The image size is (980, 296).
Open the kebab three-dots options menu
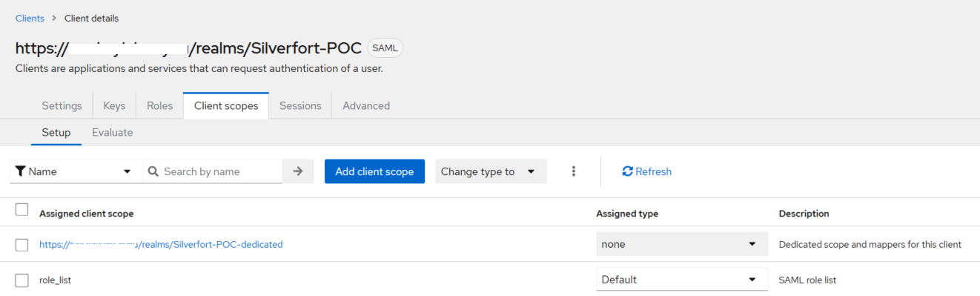point(573,171)
